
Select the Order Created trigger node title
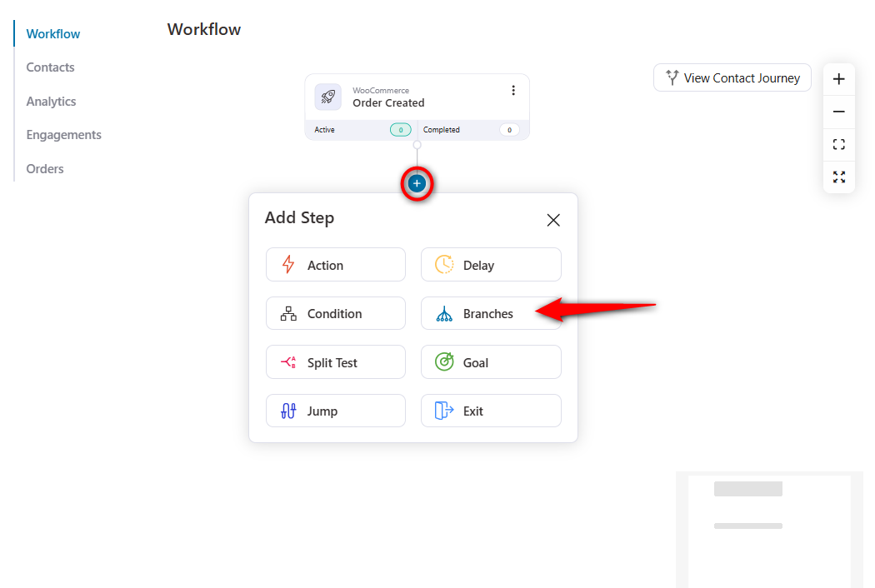tap(388, 102)
